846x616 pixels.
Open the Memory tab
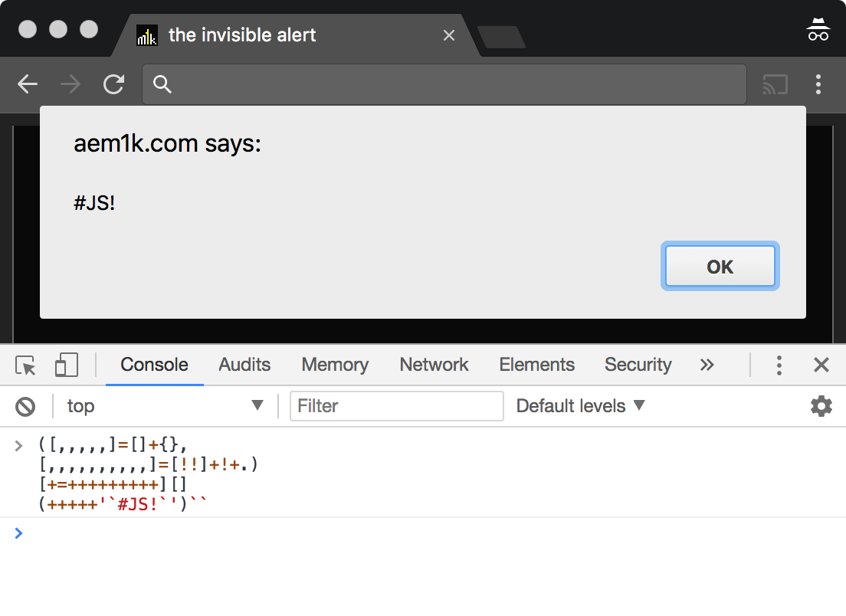click(x=335, y=365)
